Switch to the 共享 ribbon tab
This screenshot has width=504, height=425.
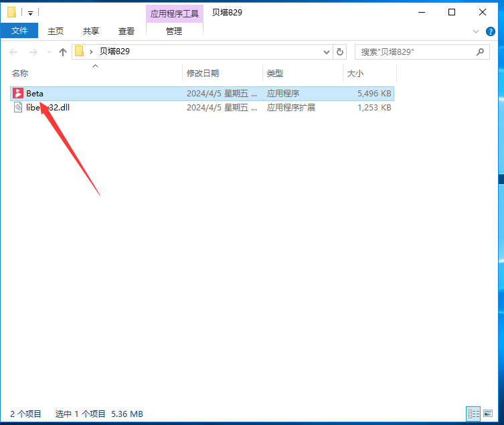coord(91,31)
